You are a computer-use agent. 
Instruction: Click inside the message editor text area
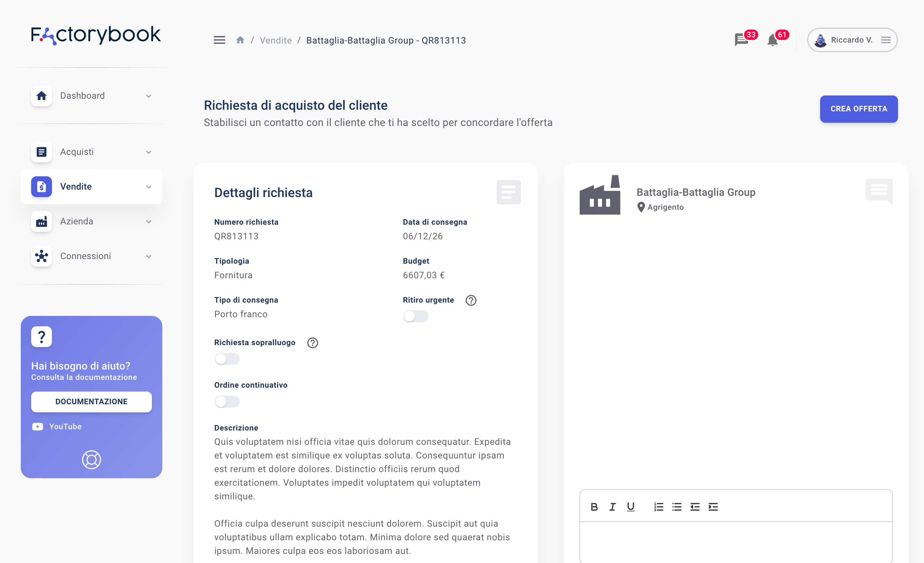coord(736,542)
